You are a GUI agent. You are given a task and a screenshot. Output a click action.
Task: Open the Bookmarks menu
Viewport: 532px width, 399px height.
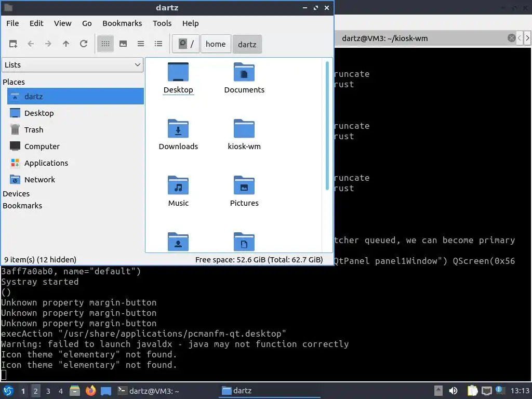pos(122,23)
